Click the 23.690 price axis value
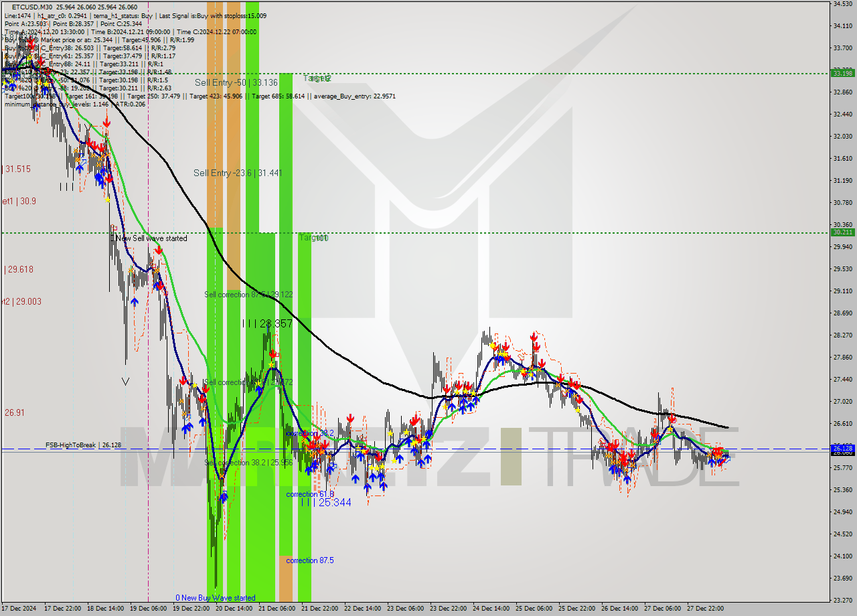The image size is (857, 616). coord(842,579)
